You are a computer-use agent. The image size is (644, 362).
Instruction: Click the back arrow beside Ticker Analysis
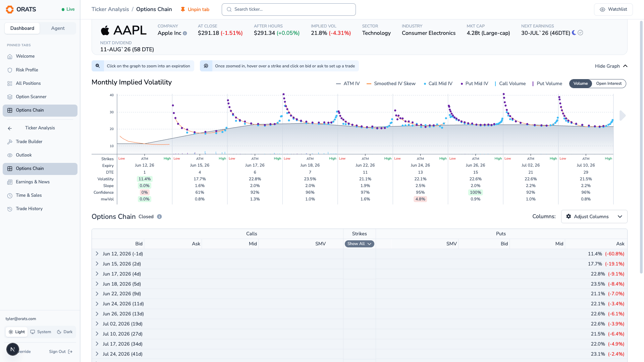tap(10, 128)
